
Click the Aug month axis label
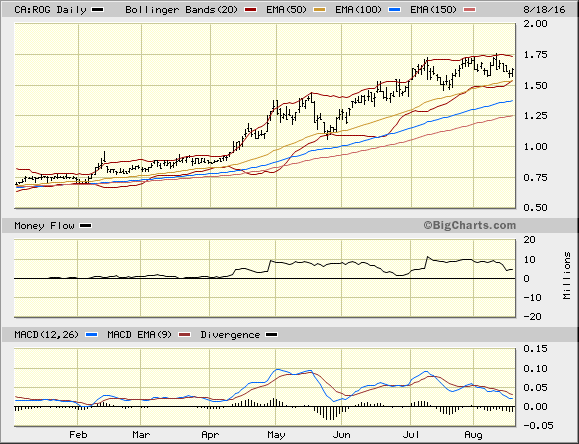[473, 435]
